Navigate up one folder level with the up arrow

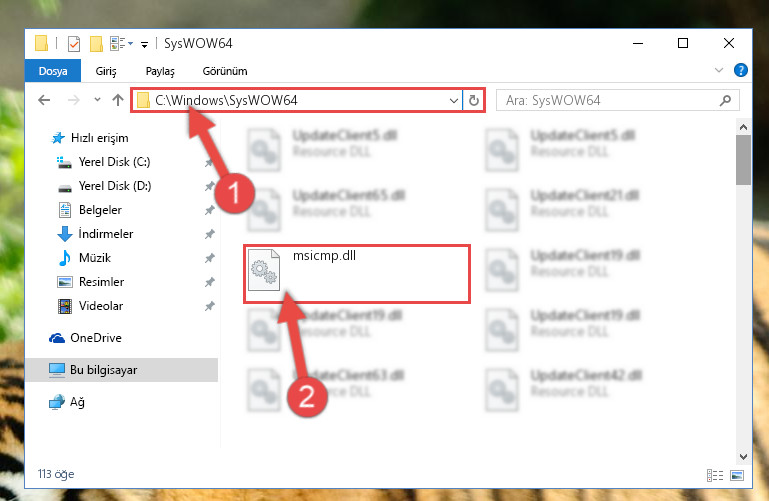tap(118, 100)
